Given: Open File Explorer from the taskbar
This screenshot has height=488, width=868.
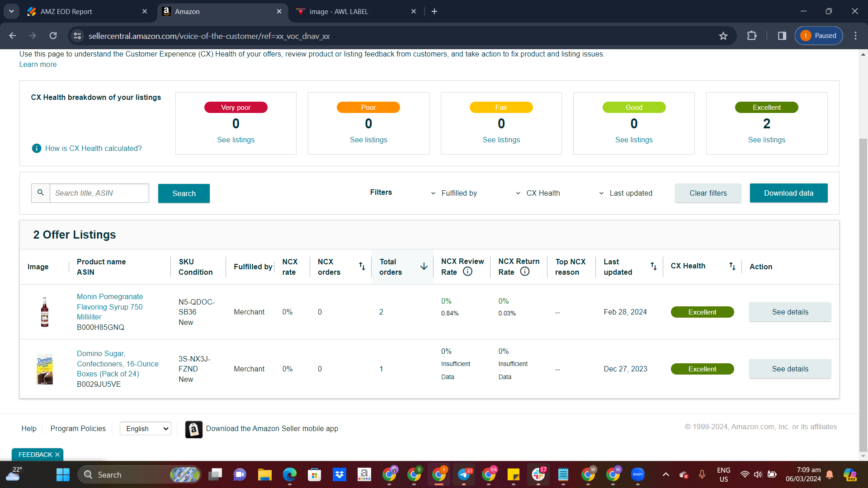Looking at the screenshot, I should click(264, 475).
